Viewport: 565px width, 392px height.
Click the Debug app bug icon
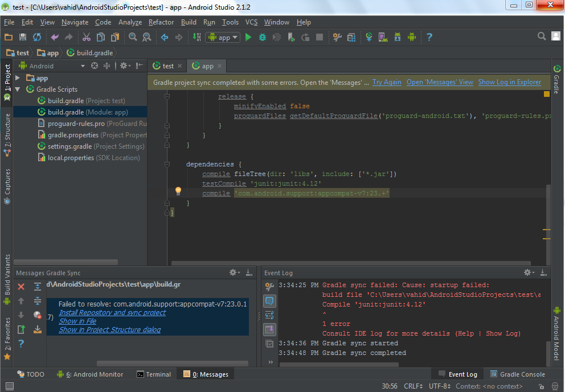click(263, 37)
